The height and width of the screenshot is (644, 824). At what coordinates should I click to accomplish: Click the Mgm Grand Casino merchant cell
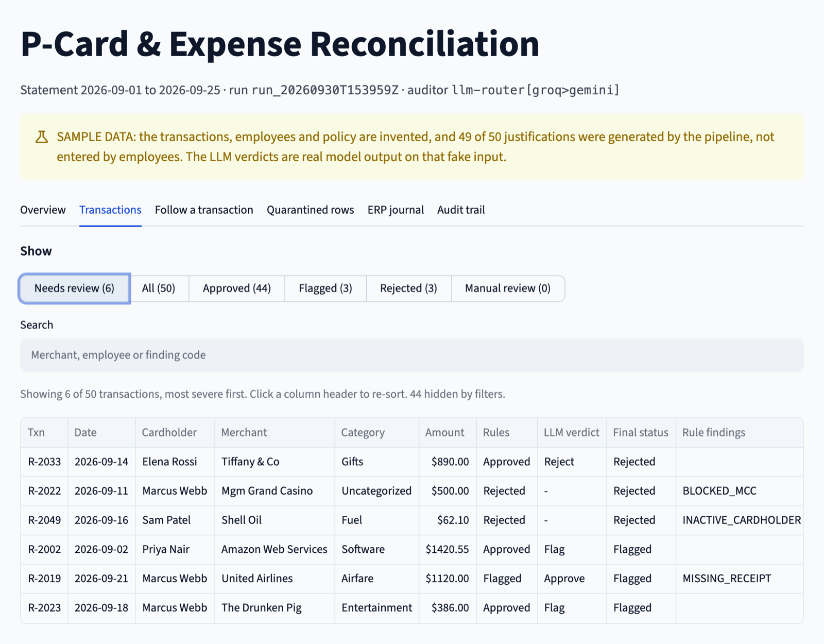pyautogui.click(x=274, y=491)
